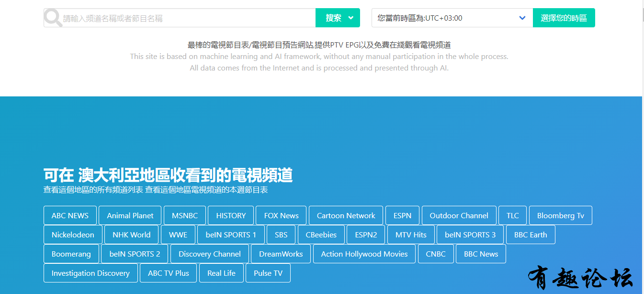Click the 可在 澳大利亞地區收看到的電視頻道 heading

tap(168, 175)
